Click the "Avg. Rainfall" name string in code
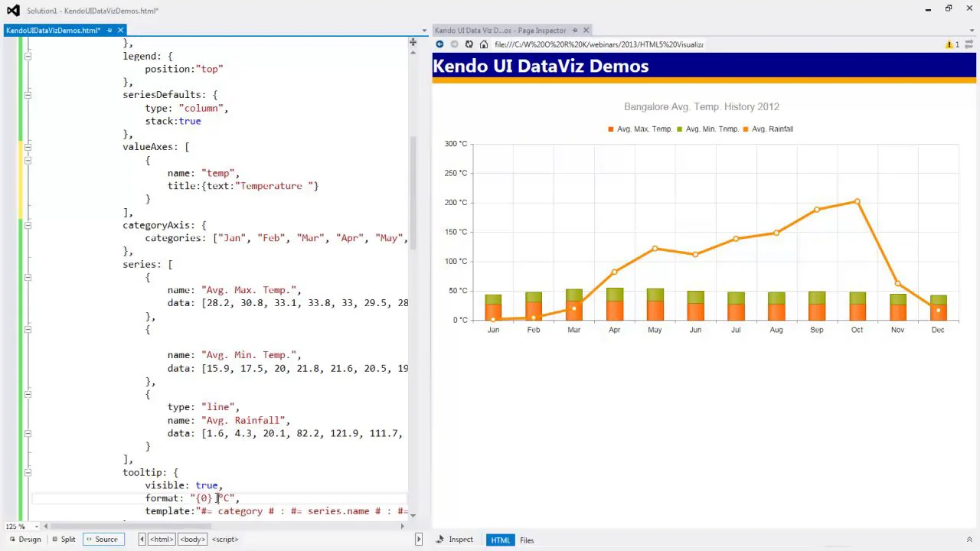980x551 pixels. [243, 420]
